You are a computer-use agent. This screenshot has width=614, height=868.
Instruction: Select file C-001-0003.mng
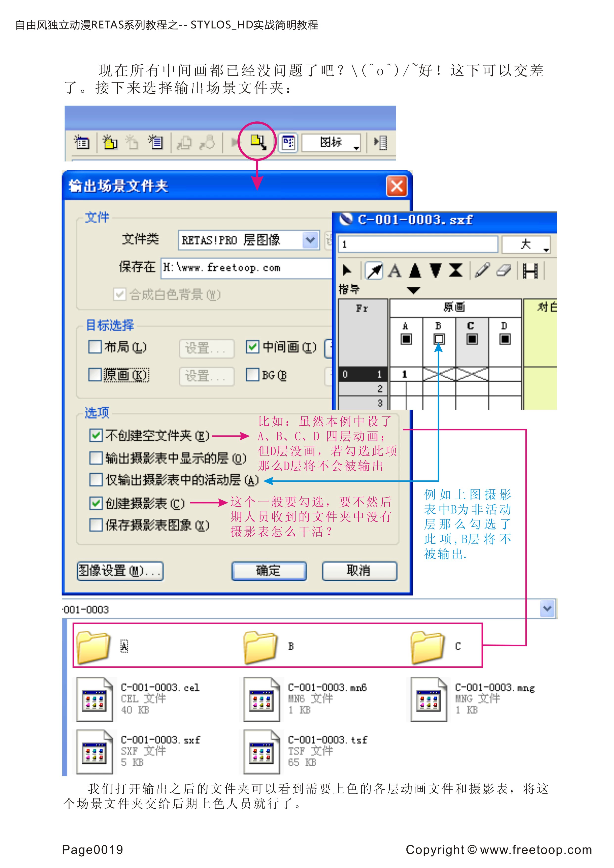pyautogui.click(x=473, y=699)
